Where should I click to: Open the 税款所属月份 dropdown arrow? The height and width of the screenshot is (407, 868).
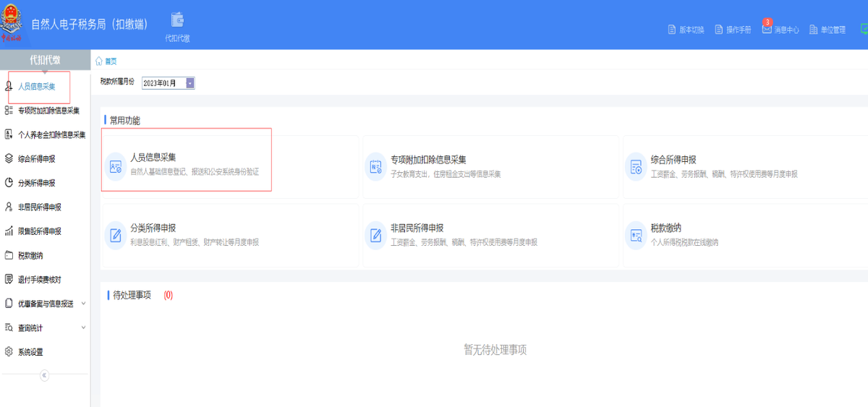click(x=190, y=83)
